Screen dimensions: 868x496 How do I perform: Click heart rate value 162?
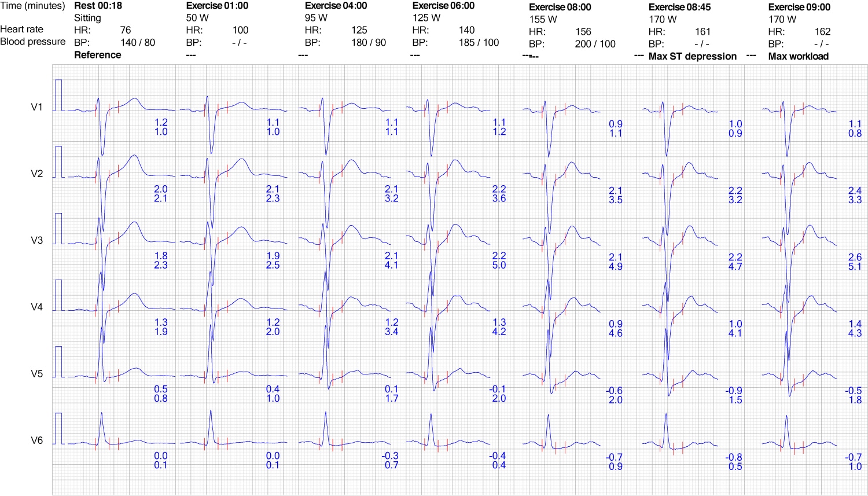(822, 32)
